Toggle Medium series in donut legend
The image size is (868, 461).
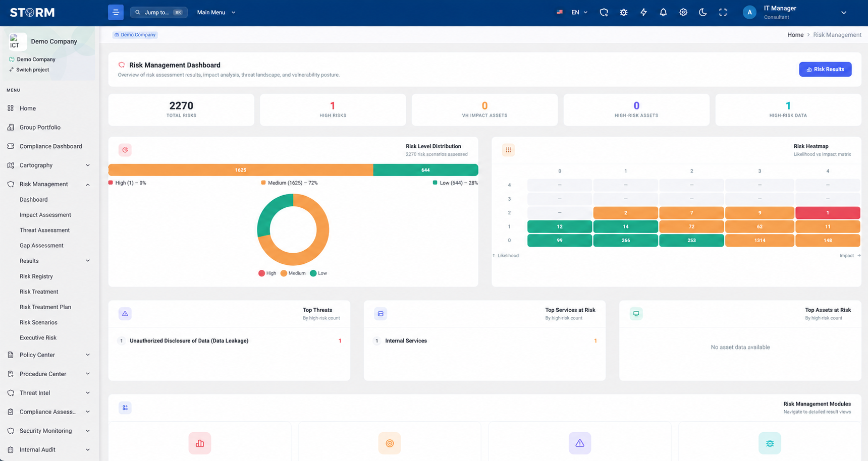coord(293,273)
